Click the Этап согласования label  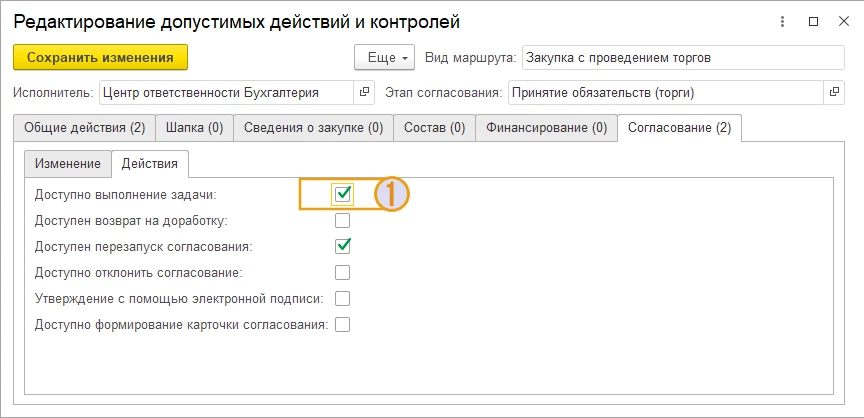point(444,93)
